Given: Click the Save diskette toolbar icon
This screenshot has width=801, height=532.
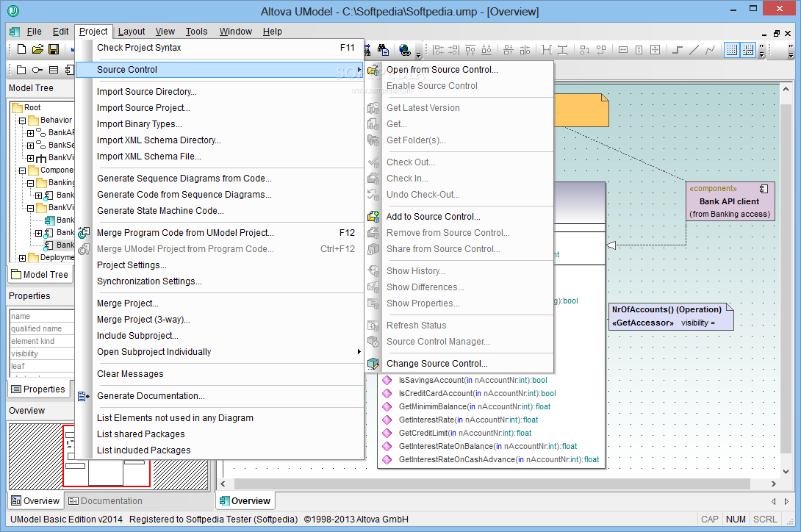Looking at the screenshot, I should click(54, 49).
